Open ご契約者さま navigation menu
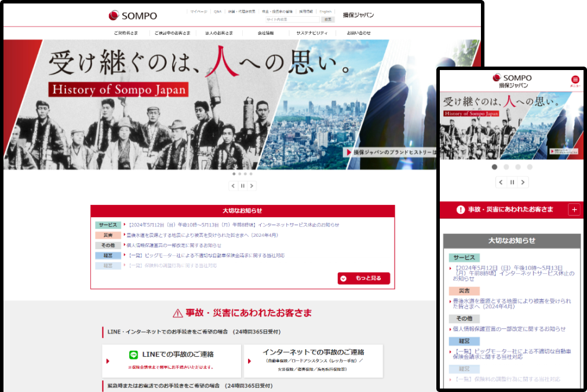 pos(126,33)
